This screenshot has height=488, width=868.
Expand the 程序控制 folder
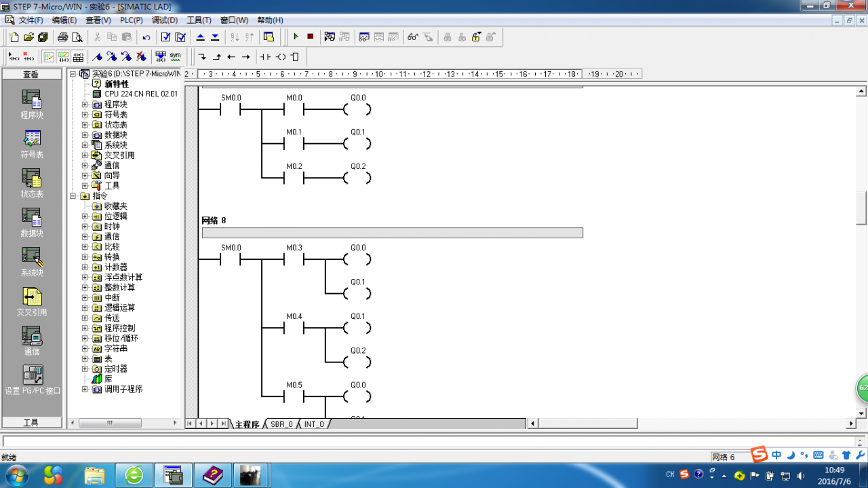point(85,329)
